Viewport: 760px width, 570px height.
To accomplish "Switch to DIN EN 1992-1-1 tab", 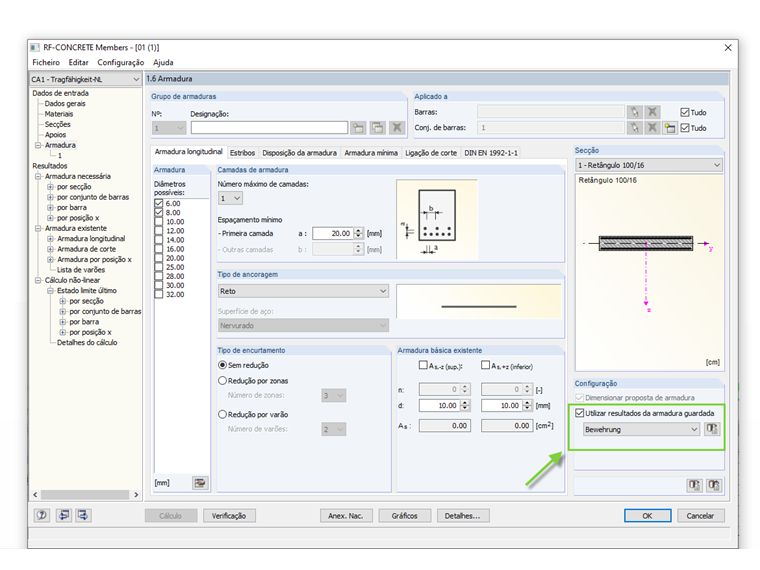I will coord(491,153).
